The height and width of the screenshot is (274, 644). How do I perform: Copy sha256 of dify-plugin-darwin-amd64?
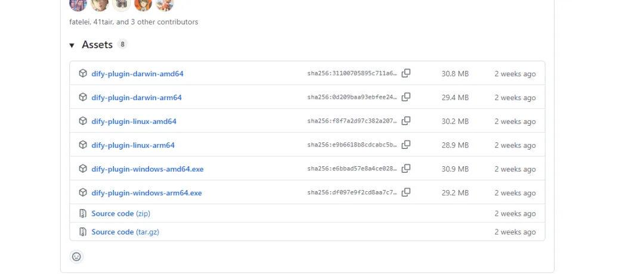[x=406, y=73]
